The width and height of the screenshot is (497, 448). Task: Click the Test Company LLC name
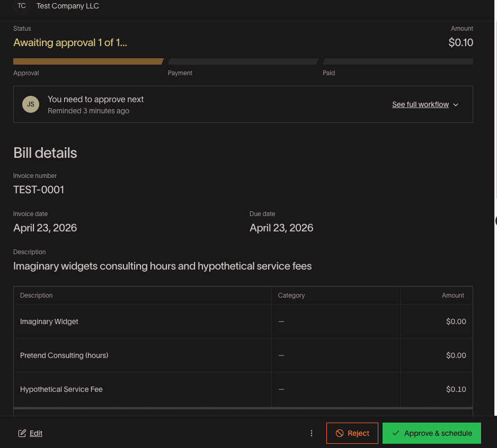point(68,6)
